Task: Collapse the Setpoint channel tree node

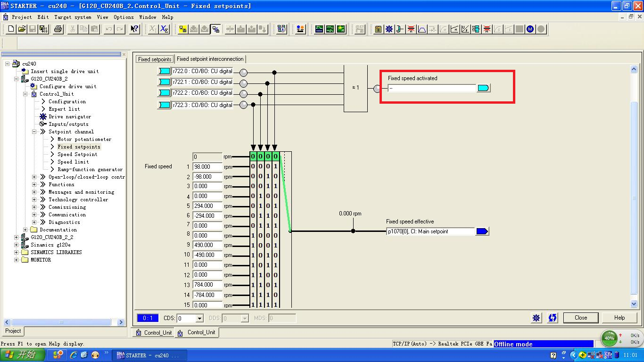Action: [34, 132]
